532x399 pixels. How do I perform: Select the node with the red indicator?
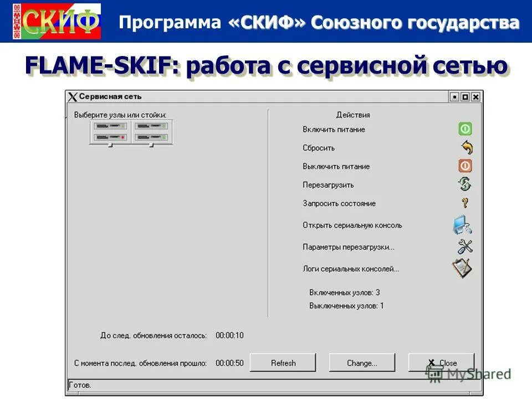click(x=111, y=137)
